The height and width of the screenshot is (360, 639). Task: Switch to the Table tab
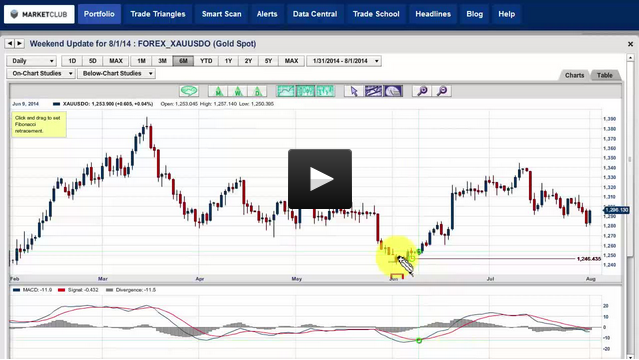click(604, 75)
